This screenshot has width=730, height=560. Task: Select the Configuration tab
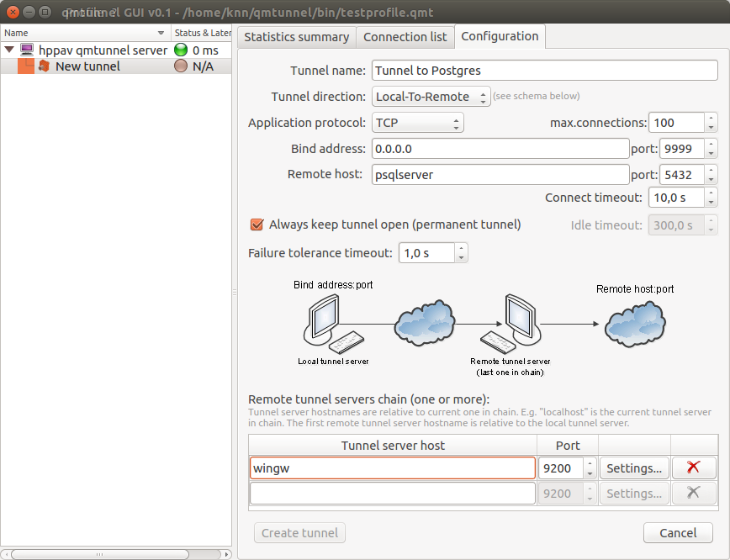click(x=500, y=36)
